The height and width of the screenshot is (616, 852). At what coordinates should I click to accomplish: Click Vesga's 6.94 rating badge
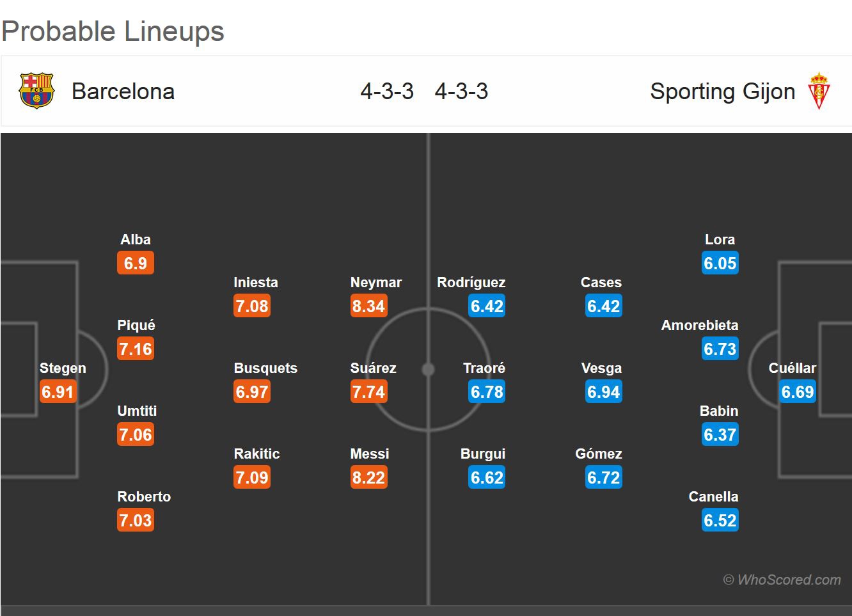[x=604, y=392]
